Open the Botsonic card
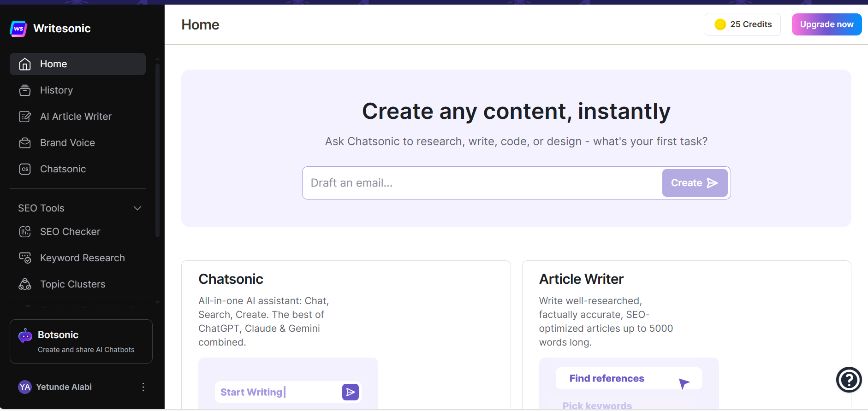Screen dimensions: 868x411 point(81,341)
